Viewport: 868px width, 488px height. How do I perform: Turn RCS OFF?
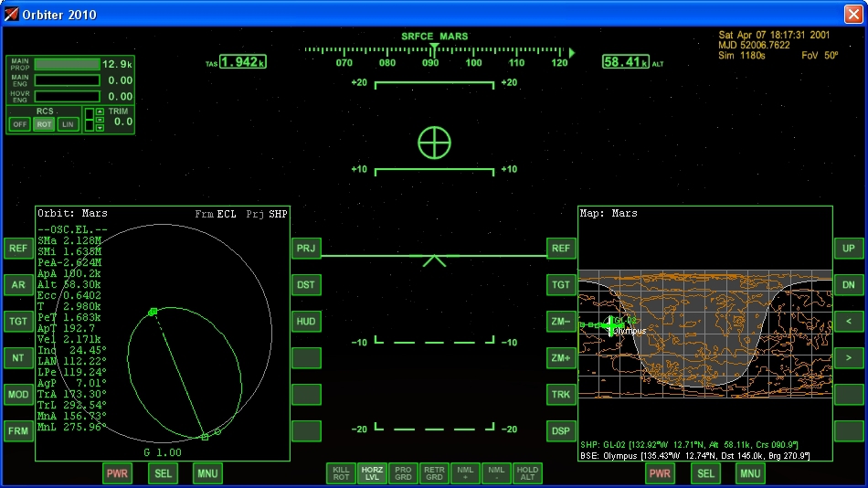[x=19, y=124]
